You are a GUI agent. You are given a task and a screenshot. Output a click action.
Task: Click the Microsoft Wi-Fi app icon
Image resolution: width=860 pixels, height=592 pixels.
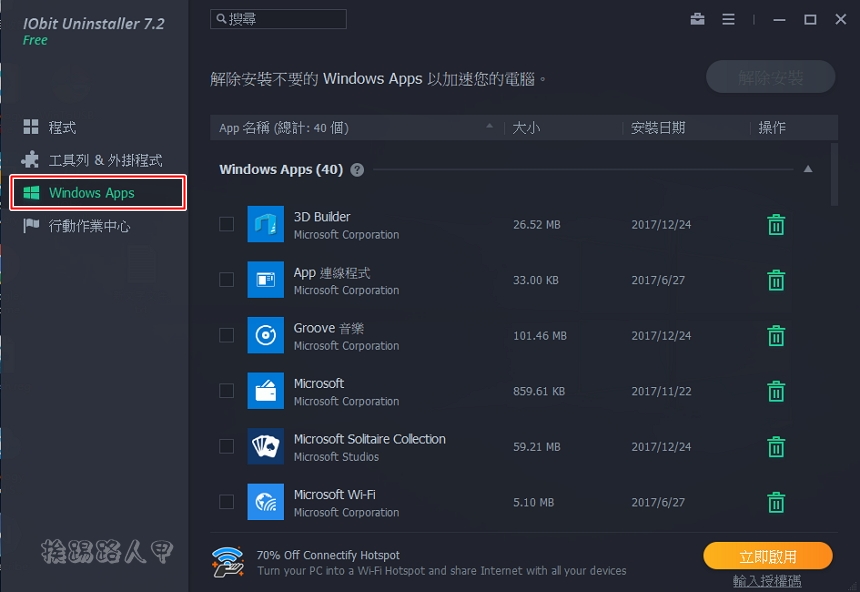coord(265,501)
